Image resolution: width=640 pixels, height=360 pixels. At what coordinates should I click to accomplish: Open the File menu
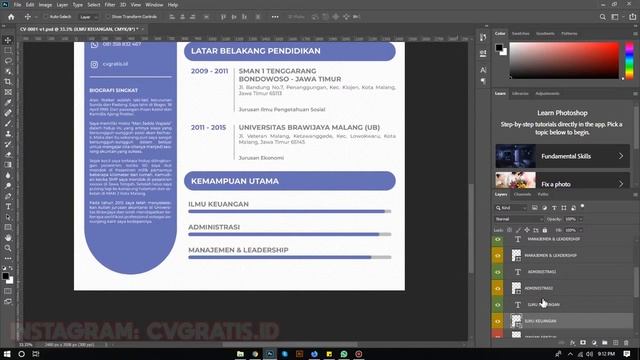pos(17,5)
